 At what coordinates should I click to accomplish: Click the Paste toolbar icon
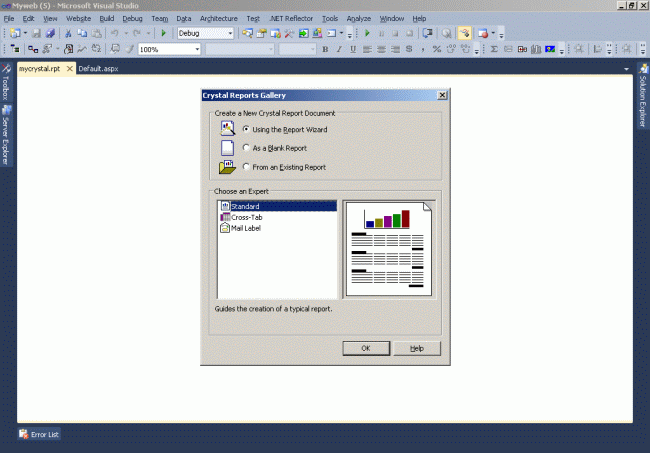(96, 33)
